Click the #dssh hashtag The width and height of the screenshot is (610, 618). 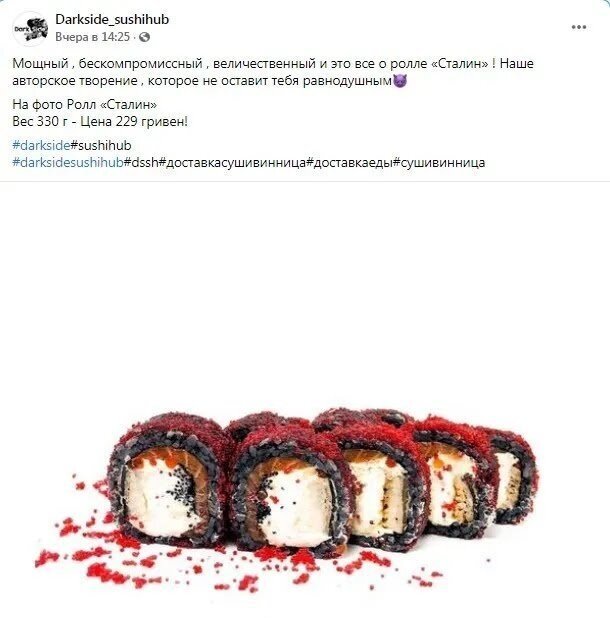tap(141, 162)
